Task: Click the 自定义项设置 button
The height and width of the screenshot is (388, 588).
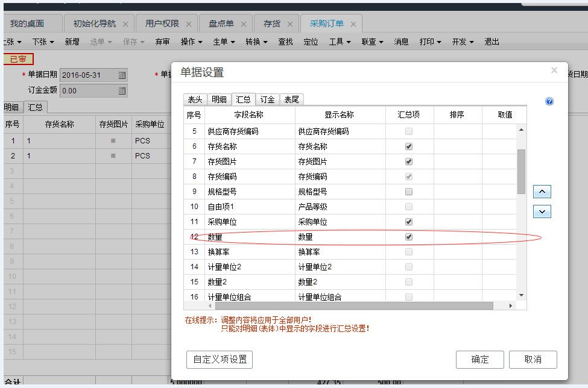Action: click(220, 359)
